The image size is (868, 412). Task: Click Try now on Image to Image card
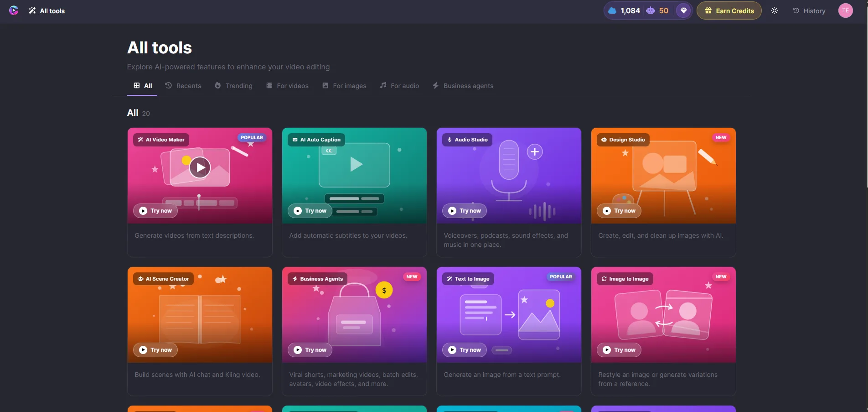[619, 350]
